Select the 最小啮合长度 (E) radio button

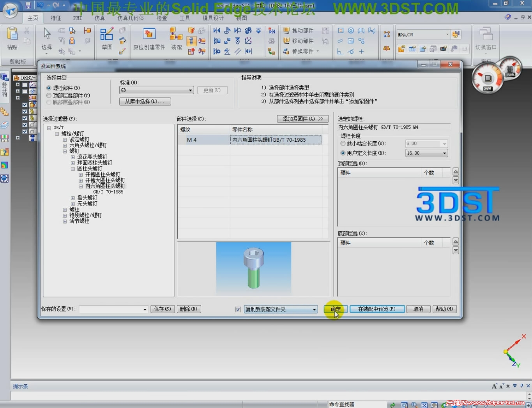(x=343, y=144)
